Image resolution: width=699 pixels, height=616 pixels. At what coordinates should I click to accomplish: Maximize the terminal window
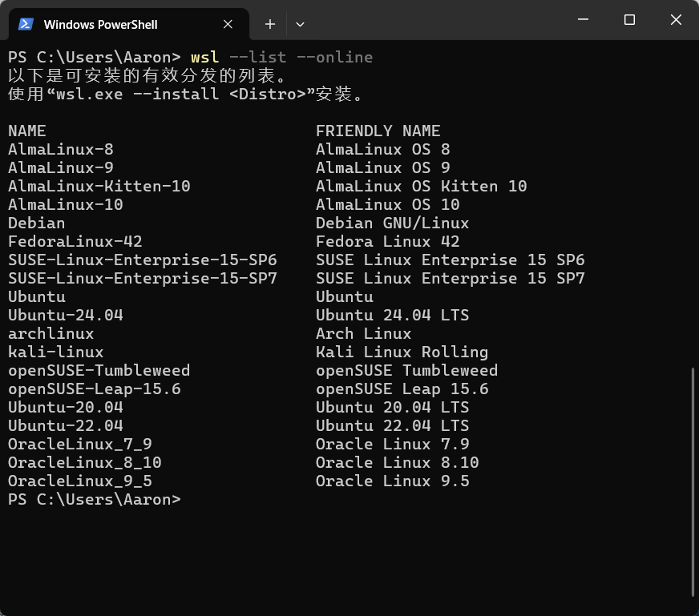click(x=629, y=19)
